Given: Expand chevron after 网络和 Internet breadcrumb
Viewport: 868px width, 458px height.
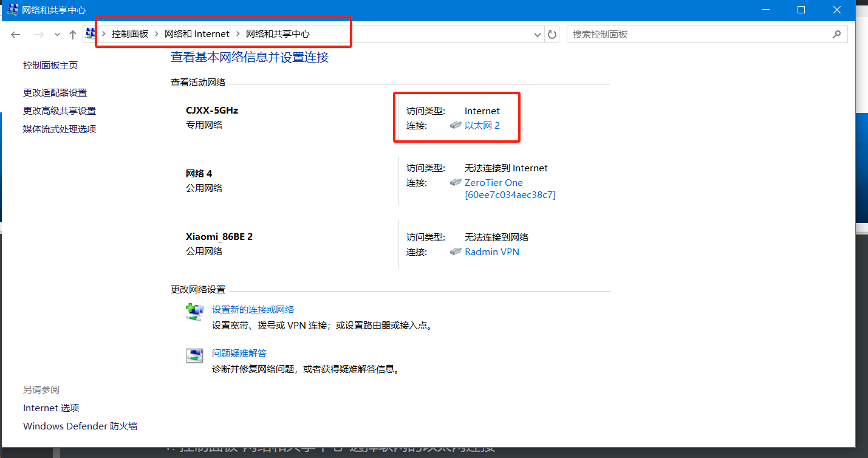Looking at the screenshot, I should tap(238, 34).
